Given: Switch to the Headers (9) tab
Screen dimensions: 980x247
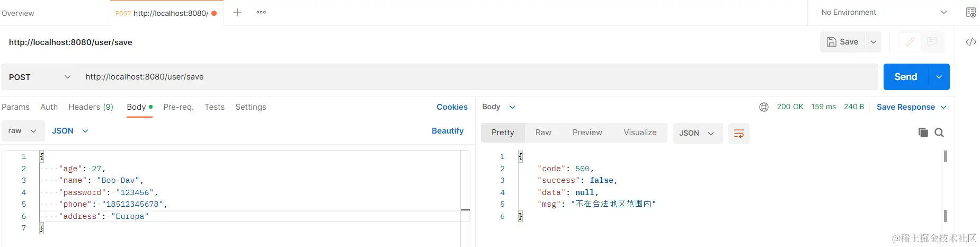Looking at the screenshot, I should [x=91, y=107].
